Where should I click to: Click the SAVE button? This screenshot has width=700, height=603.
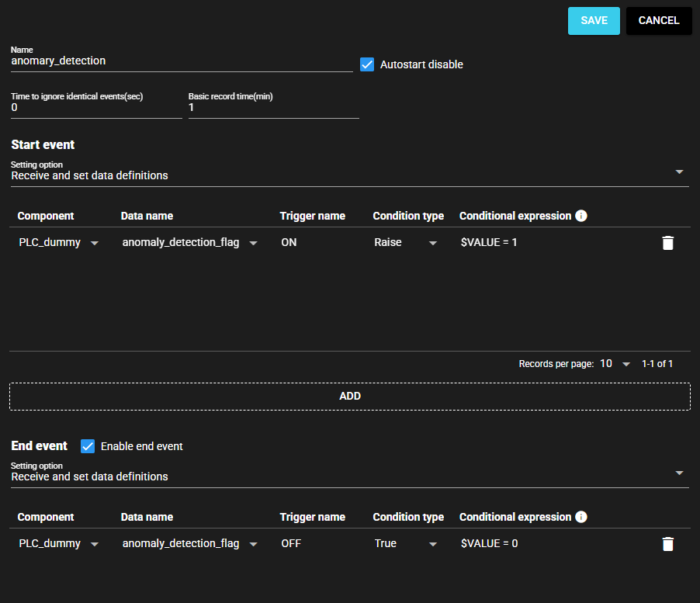click(594, 21)
